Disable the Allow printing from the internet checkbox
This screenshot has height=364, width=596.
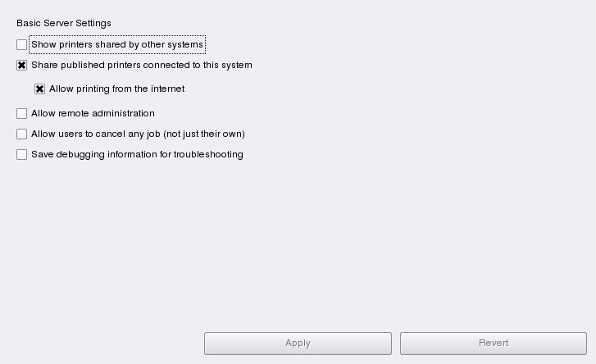coord(40,89)
